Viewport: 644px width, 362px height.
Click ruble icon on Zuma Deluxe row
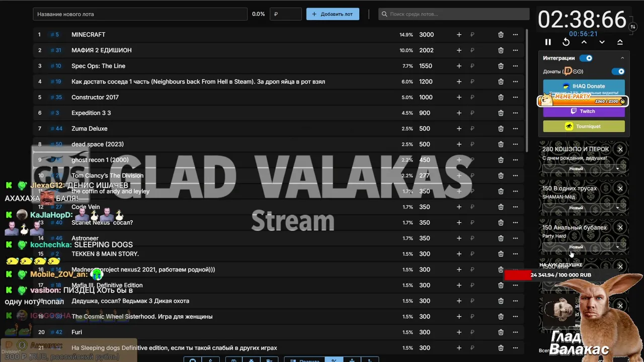pos(472,129)
